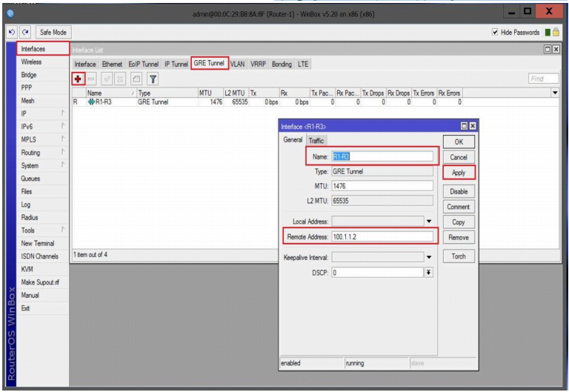Click the Comment toolbar icon

tap(136, 78)
